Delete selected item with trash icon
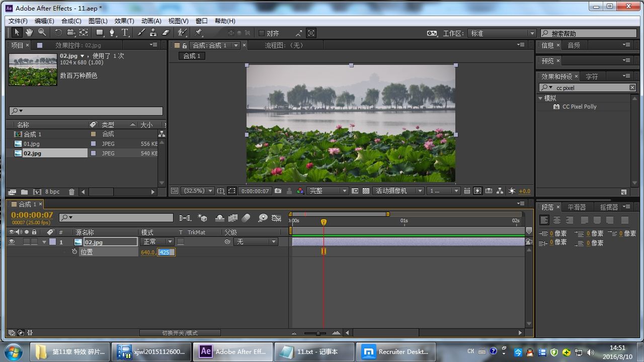Screen dimensions: 644x362 coord(71,192)
